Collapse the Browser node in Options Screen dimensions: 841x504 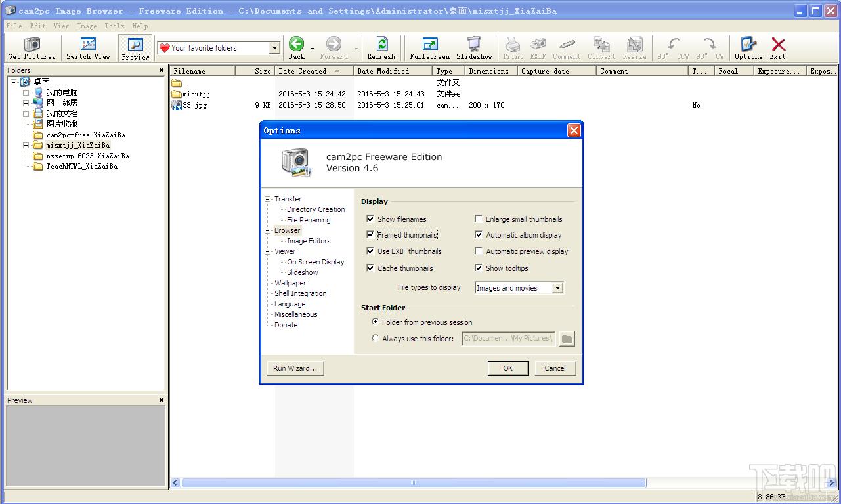268,230
